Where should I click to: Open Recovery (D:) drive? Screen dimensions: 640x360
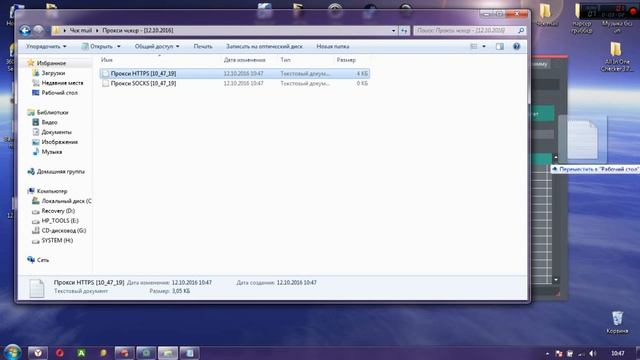[x=58, y=211]
